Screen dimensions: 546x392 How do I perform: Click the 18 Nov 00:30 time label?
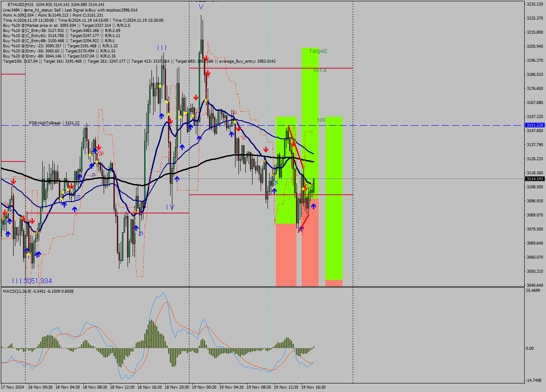41,387
